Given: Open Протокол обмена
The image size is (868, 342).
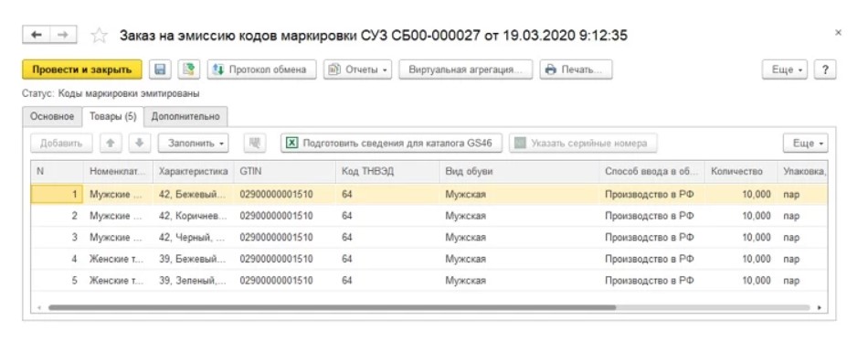Looking at the screenshot, I should point(262,69).
